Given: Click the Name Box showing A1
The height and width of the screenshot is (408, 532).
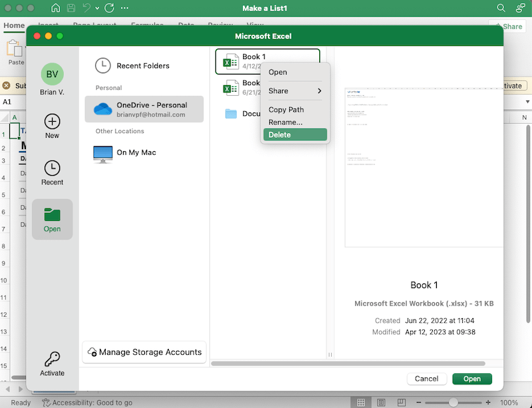Looking at the screenshot, I should pyautogui.click(x=13, y=102).
